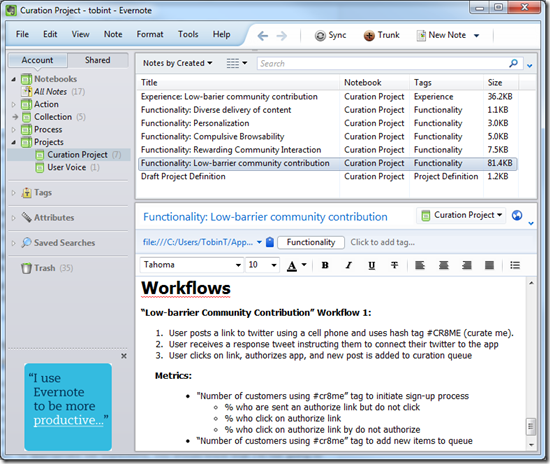Open the source URL file link

coord(198,242)
